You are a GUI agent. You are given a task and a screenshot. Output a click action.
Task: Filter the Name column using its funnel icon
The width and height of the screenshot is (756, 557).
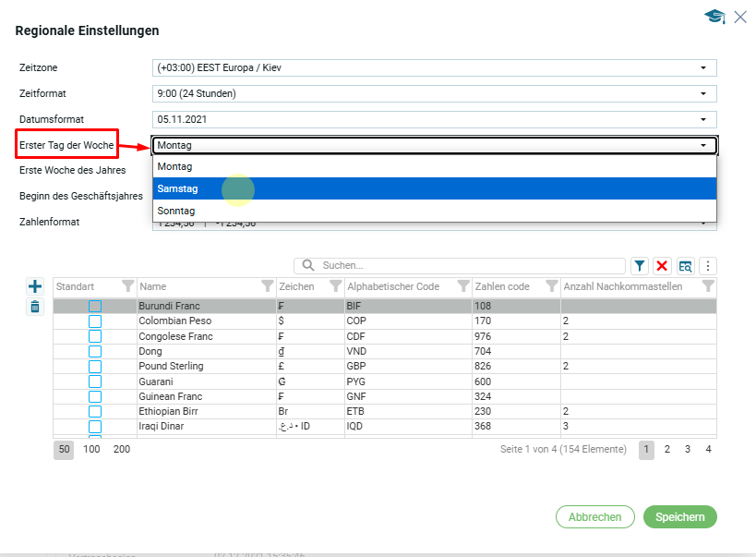coord(267,286)
